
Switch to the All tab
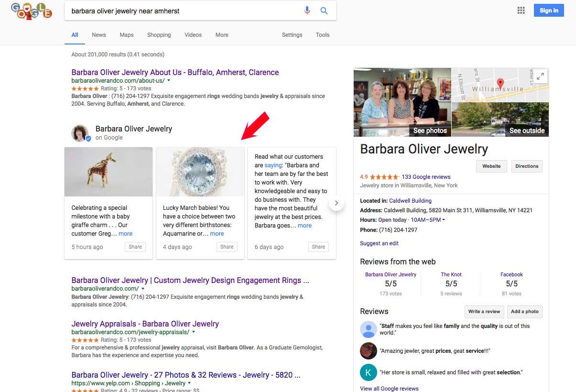pyautogui.click(x=75, y=35)
